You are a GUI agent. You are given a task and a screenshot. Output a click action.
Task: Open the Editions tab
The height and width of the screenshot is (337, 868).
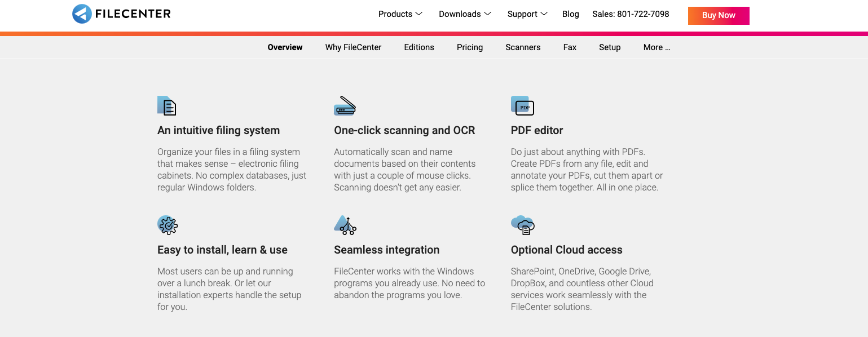(419, 47)
